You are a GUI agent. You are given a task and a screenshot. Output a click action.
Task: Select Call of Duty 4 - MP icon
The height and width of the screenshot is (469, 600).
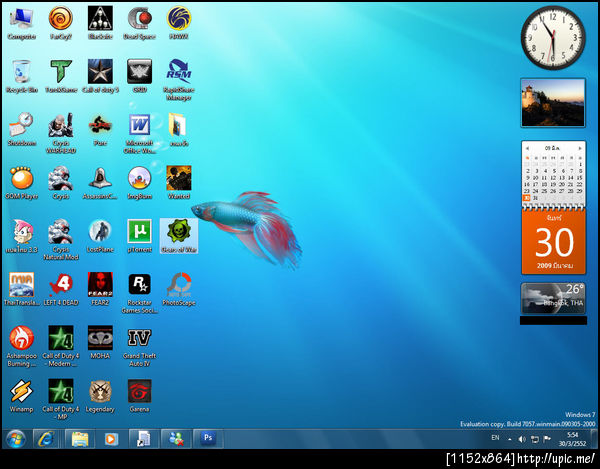pos(60,399)
